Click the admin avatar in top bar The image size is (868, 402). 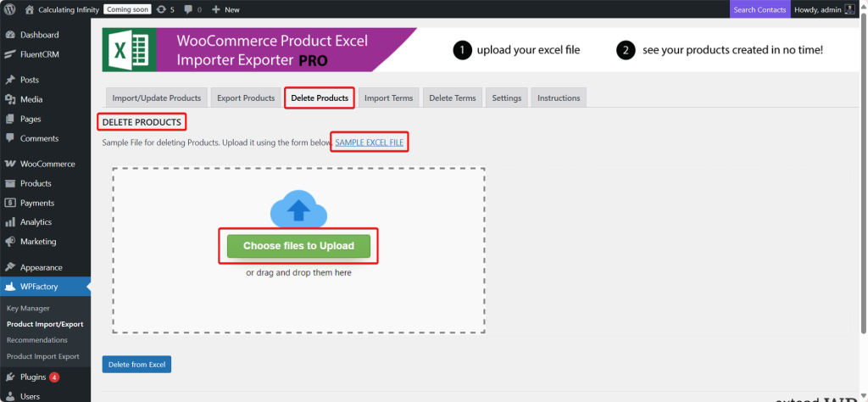[x=849, y=9]
